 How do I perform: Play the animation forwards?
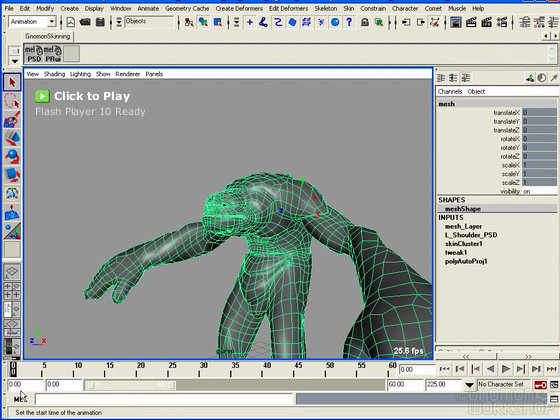click(506, 369)
